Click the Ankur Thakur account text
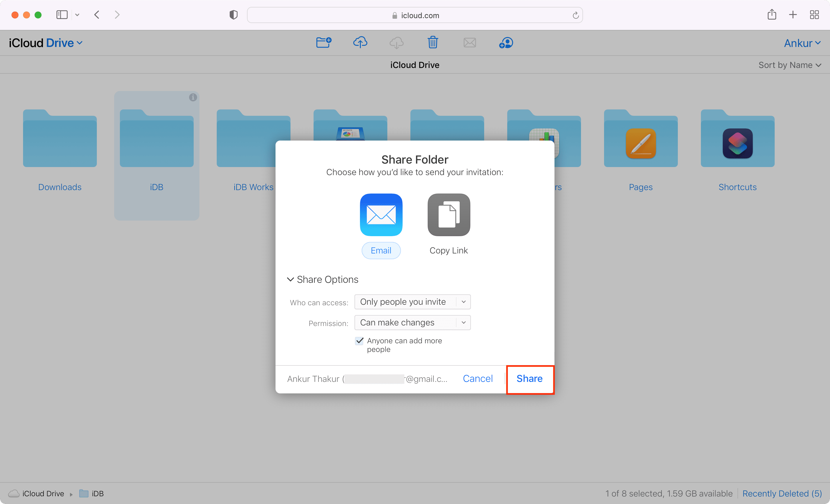The image size is (830, 504). coord(367,379)
